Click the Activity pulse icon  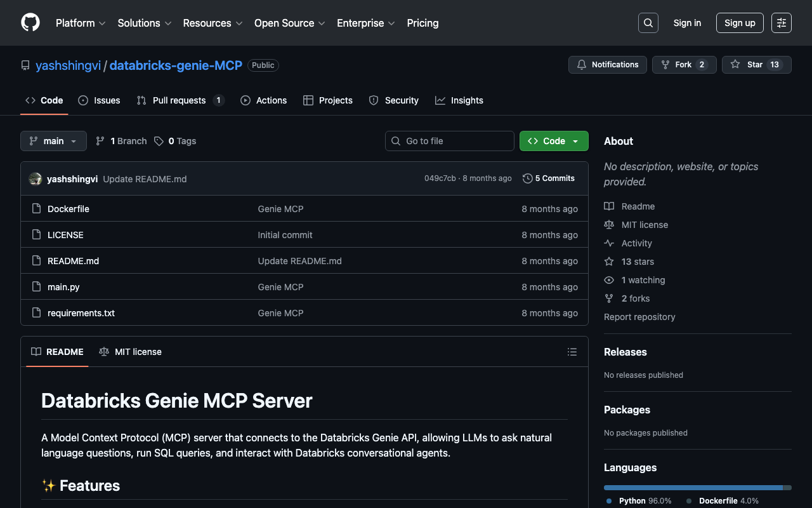(x=609, y=243)
